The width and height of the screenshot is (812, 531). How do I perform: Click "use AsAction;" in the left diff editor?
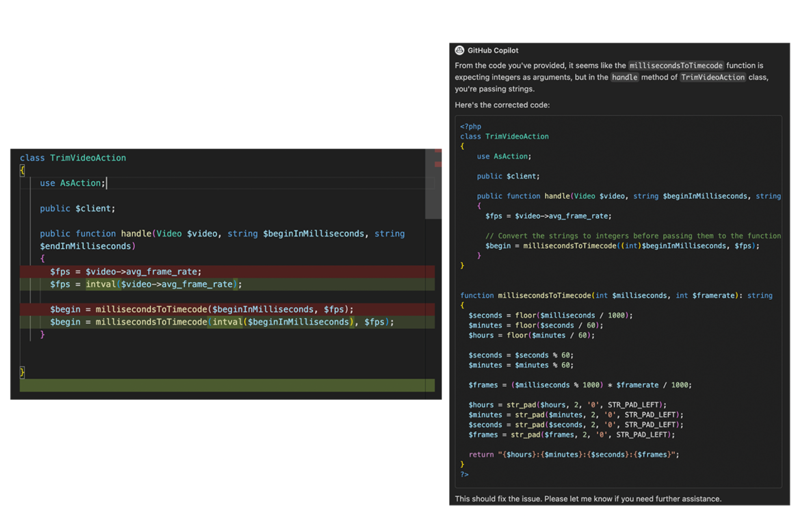pos(73,183)
